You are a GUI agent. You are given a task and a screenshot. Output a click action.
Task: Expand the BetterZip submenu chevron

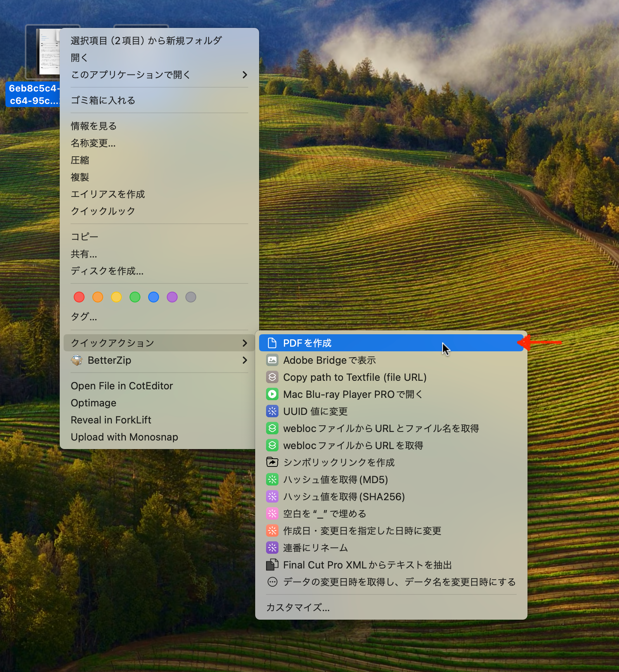point(245,360)
